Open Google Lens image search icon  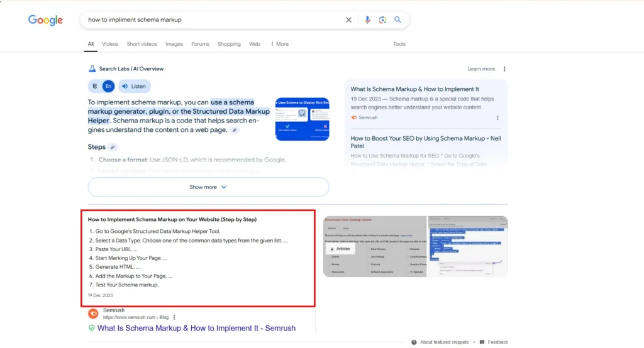point(382,19)
